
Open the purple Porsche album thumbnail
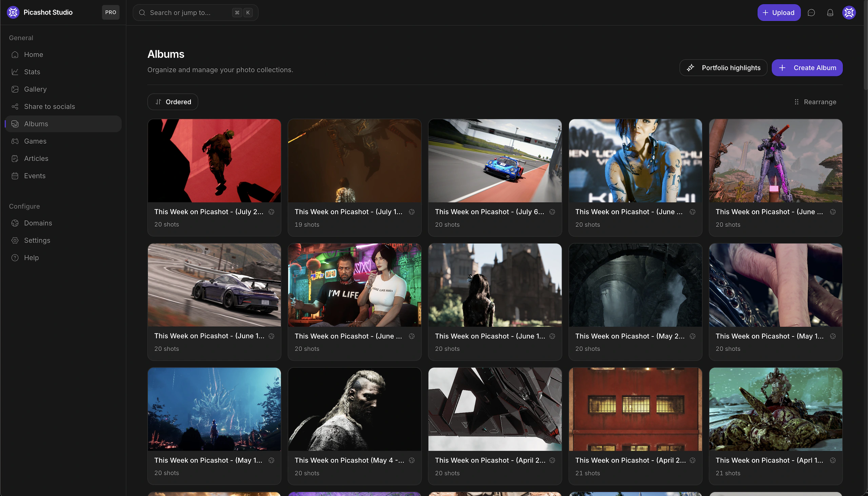214,285
